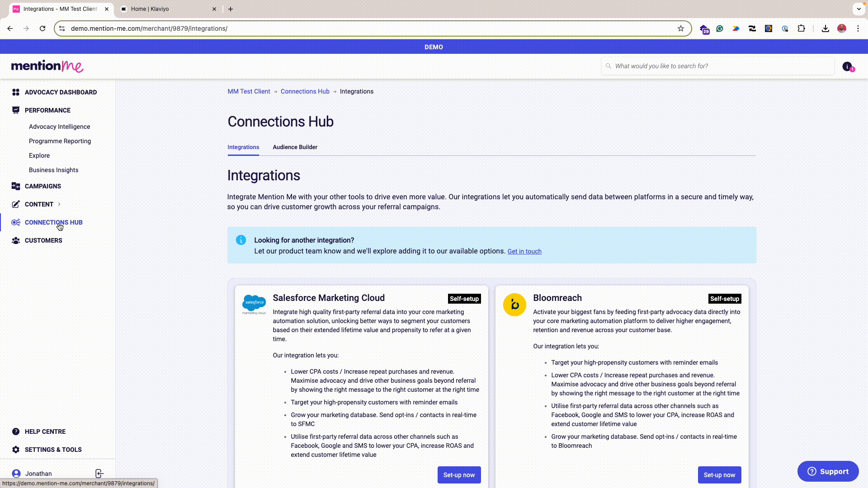The height and width of the screenshot is (488, 868).
Task: Click Jonathan username in sidebar
Action: point(38,474)
